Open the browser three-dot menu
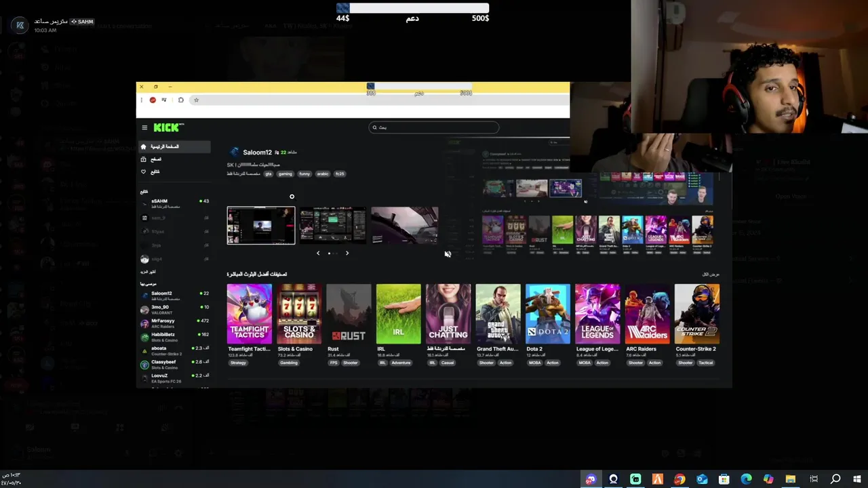Image resolution: width=868 pixels, height=488 pixels. pos(141,100)
